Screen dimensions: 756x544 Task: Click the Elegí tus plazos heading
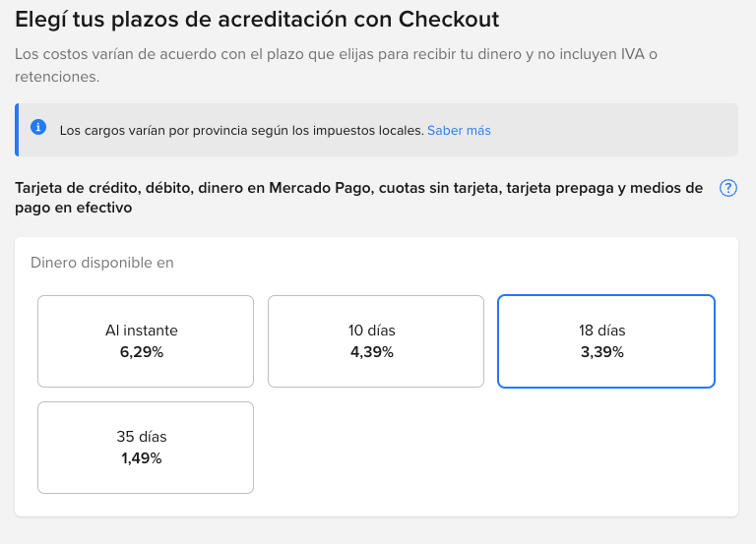pos(257,20)
